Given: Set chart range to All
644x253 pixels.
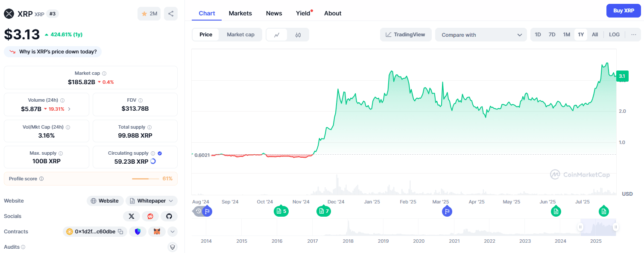Looking at the screenshot, I should click(595, 35).
